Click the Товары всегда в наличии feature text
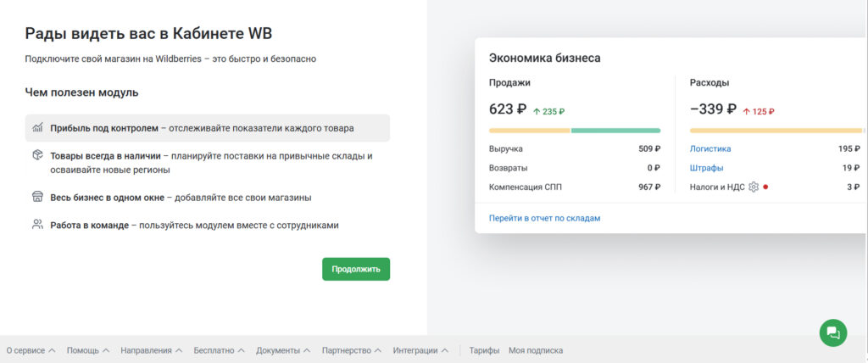This screenshot has width=868, height=363. click(x=211, y=163)
